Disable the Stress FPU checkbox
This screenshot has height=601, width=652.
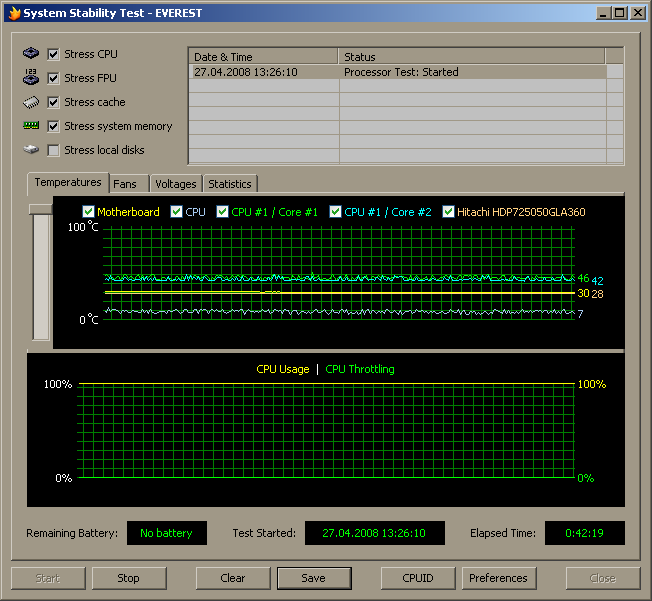coord(54,78)
